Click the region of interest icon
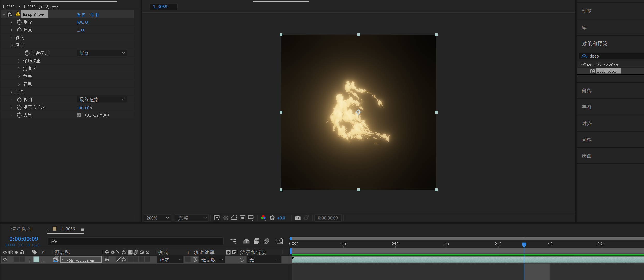Viewport: 644px width, 280px height. coord(243,218)
